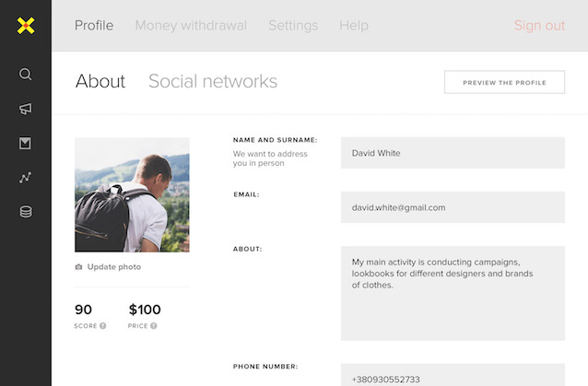588x386 pixels.
Task: Click the Preview the Profile button
Action: pyautogui.click(x=504, y=82)
